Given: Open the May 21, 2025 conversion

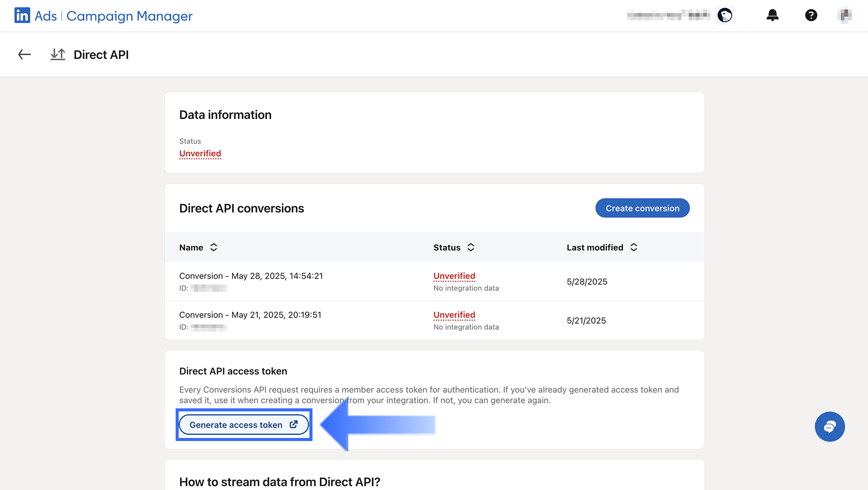Looking at the screenshot, I should 250,315.
